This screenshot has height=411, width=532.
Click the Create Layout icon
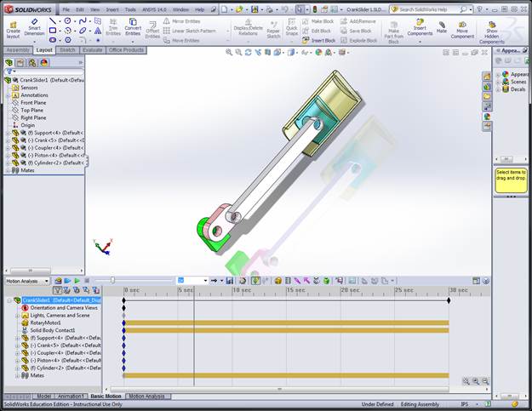tap(13, 27)
